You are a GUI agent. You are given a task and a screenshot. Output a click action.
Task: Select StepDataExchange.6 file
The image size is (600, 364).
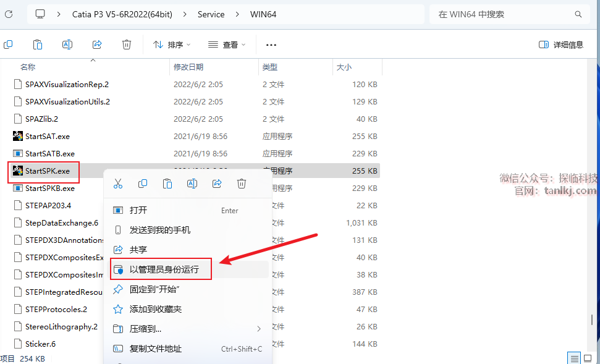[62, 222]
